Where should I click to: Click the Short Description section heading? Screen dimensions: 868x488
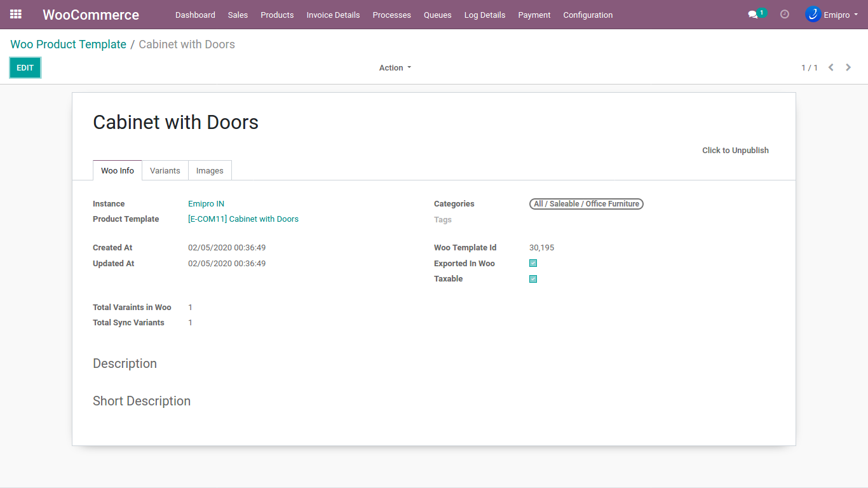pyautogui.click(x=142, y=401)
